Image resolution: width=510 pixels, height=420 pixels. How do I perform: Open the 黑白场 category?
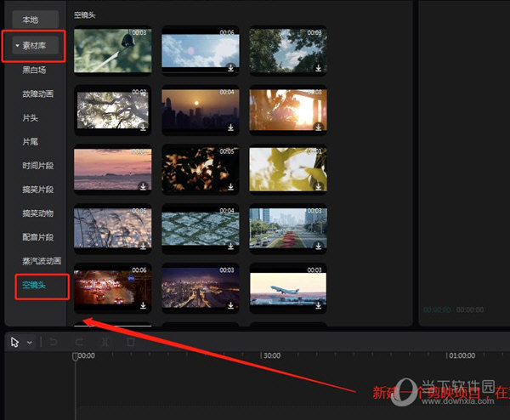pos(34,71)
